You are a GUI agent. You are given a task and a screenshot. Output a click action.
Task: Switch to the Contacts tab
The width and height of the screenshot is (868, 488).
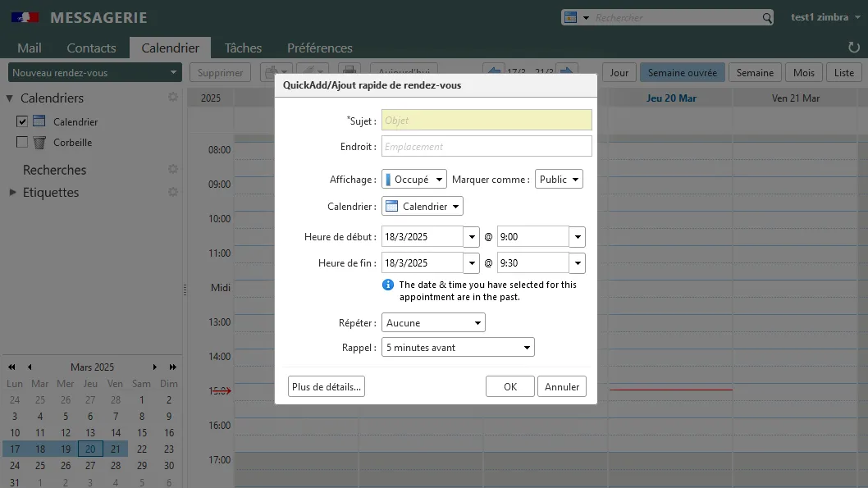91,48
